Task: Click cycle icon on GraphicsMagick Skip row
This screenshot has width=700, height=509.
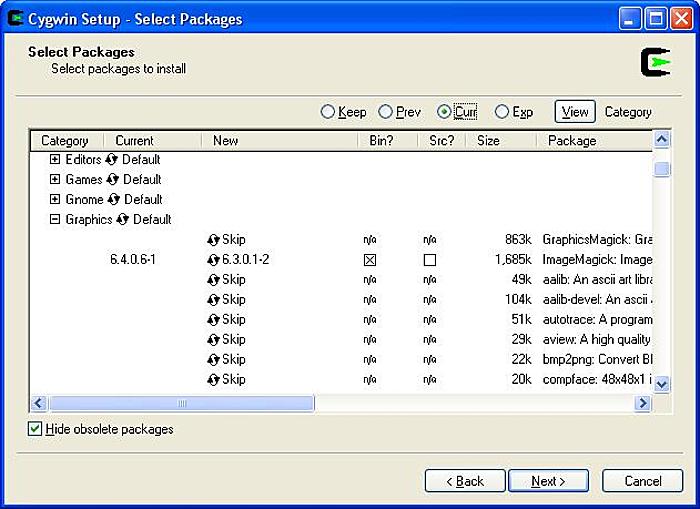Action: (213, 240)
